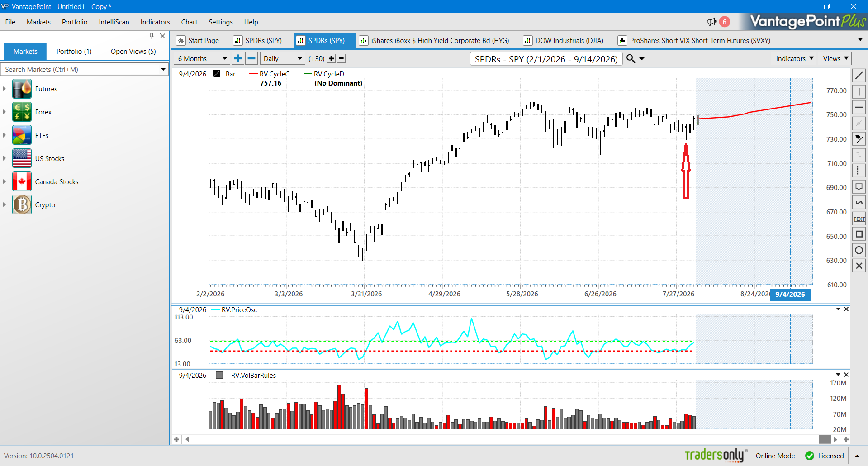Select the rectangle drawing tool
Screen dimensions: 868x466
coord(859,234)
